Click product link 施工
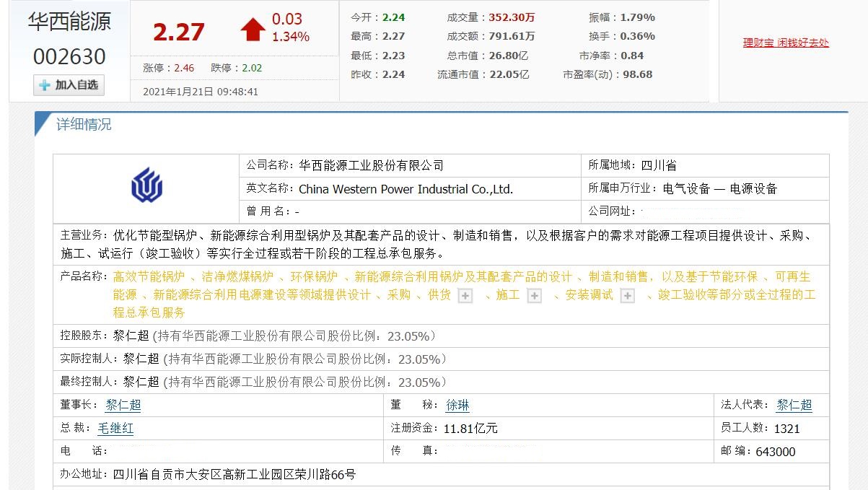Viewport: 868px width, 490px height. (508, 294)
